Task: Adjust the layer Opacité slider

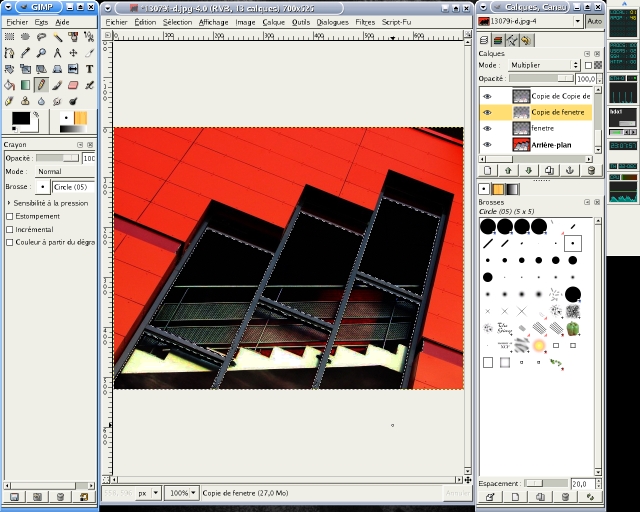Action: [541, 78]
